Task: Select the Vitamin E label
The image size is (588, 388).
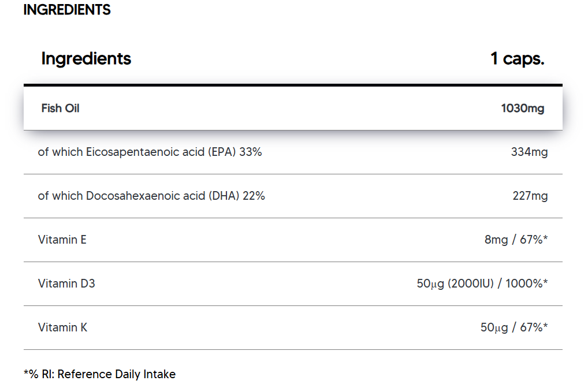Action: [x=62, y=240]
